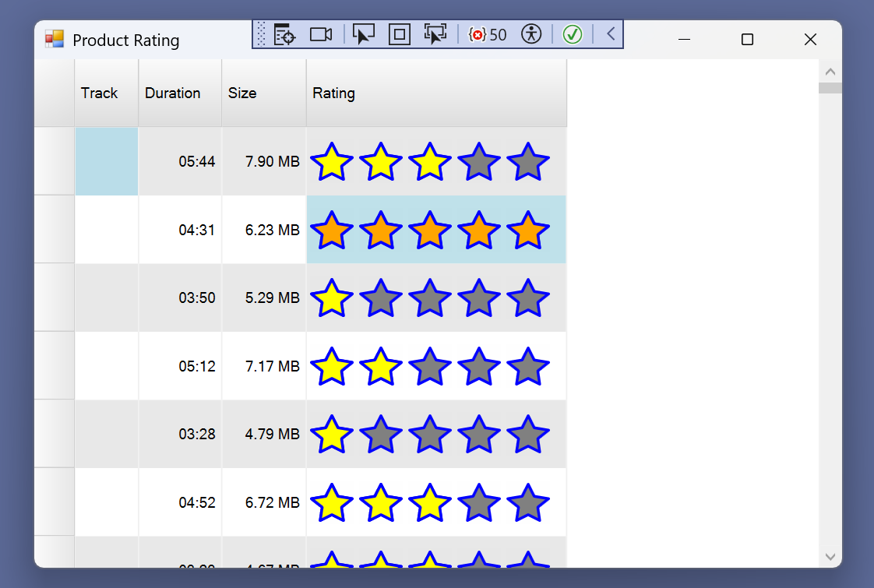Click fifth orange star in 04:31 row
The width and height of the screenshot is (874, 588).
pos(528,231)
